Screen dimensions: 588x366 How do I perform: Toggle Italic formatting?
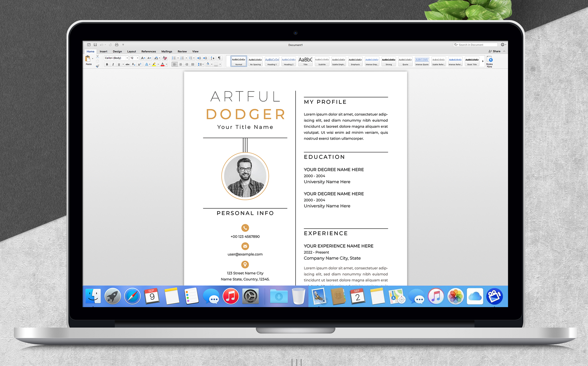(x=113, y=64)
